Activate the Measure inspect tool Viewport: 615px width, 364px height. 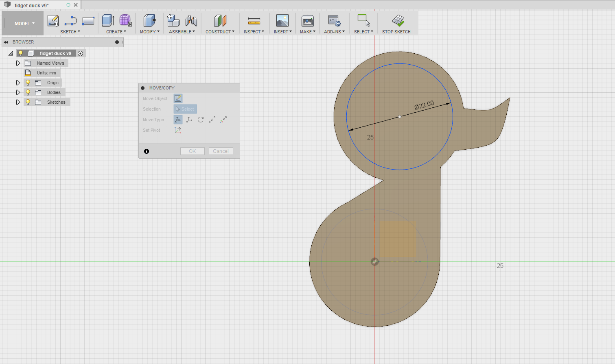coord(254,21)
